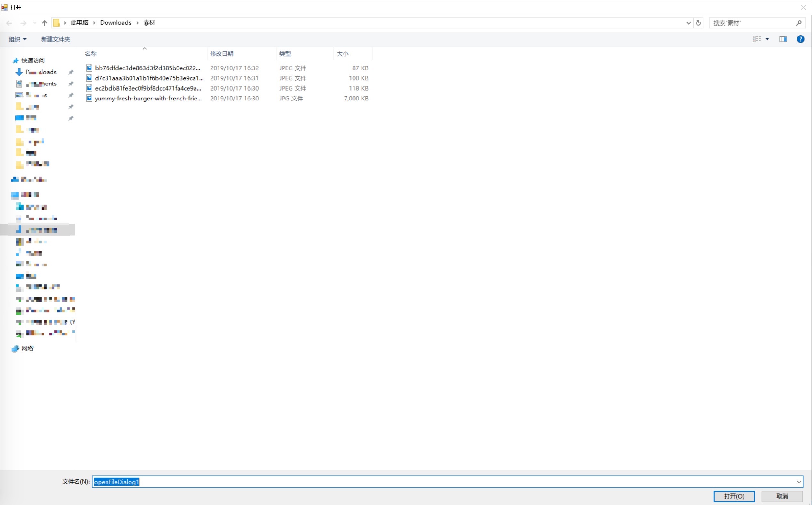The image size is (812, 505).
Task: Open the address bar history dropdown
Action: pos(688,22)
